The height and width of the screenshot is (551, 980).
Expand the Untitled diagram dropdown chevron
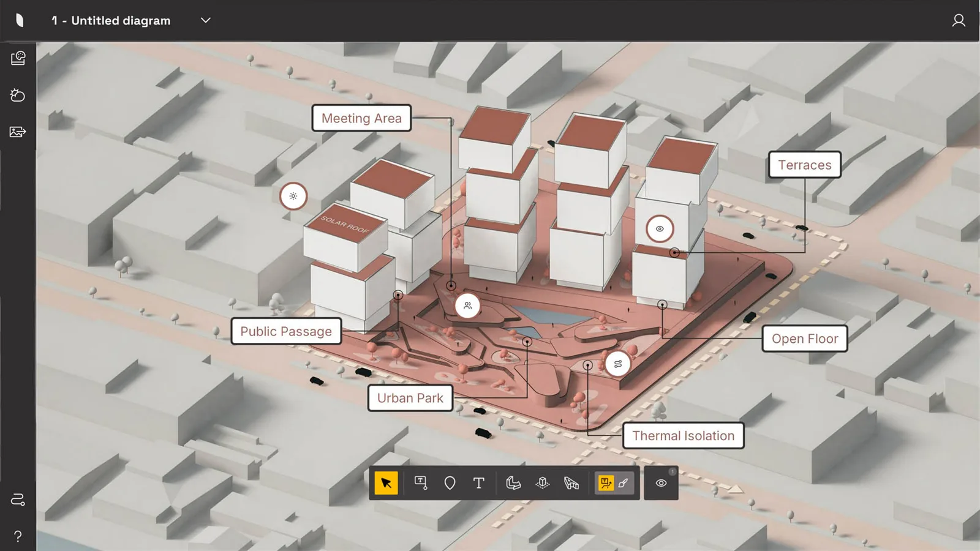(206, 20)
